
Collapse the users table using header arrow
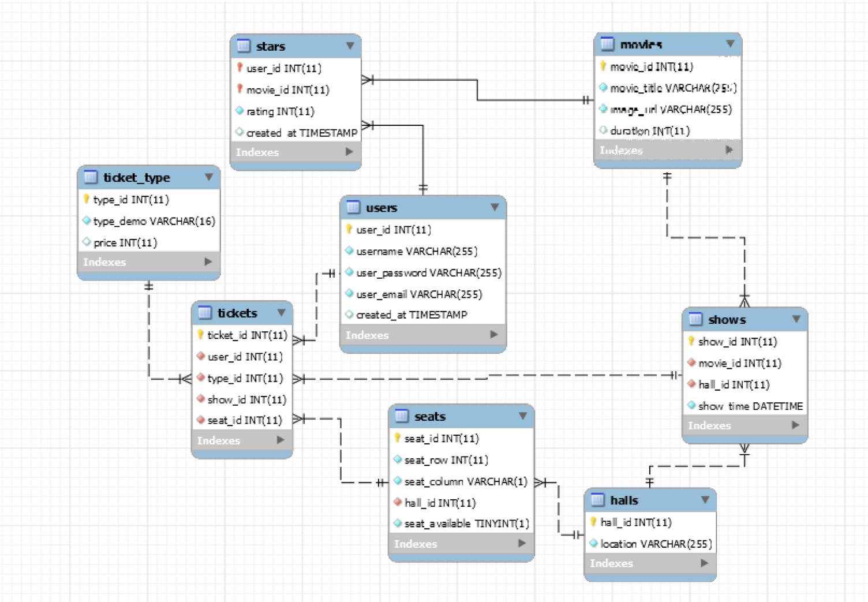(495, 207)
